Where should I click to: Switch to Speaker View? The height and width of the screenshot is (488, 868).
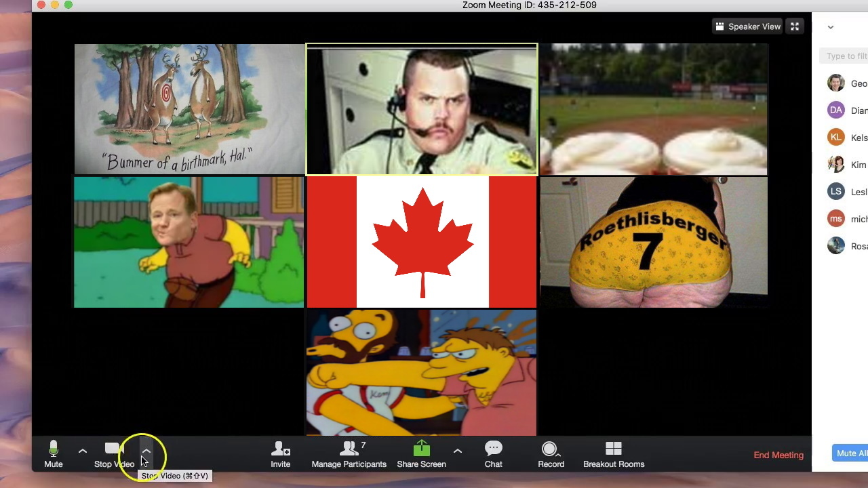click(x=748, y=26)
